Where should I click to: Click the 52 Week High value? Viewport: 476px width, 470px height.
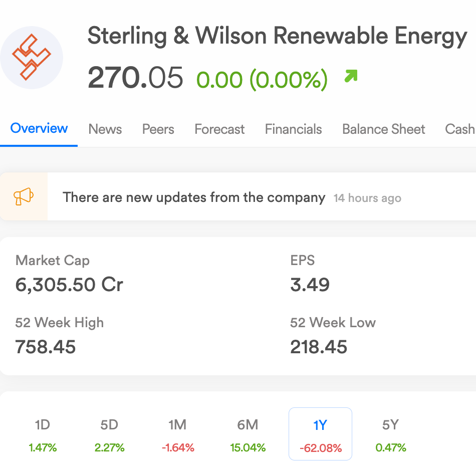[x=46, y=347]
